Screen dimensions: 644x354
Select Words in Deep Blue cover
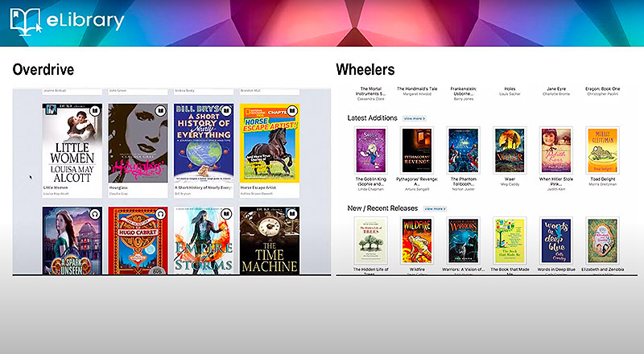555,240
